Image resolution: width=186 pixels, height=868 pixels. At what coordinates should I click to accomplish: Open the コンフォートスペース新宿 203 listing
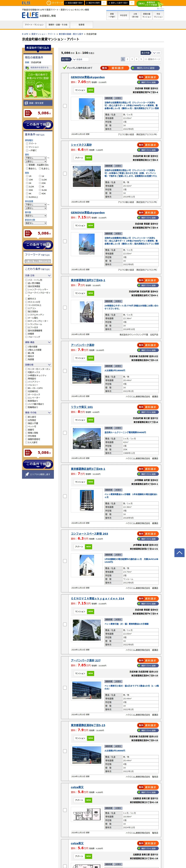90,534
